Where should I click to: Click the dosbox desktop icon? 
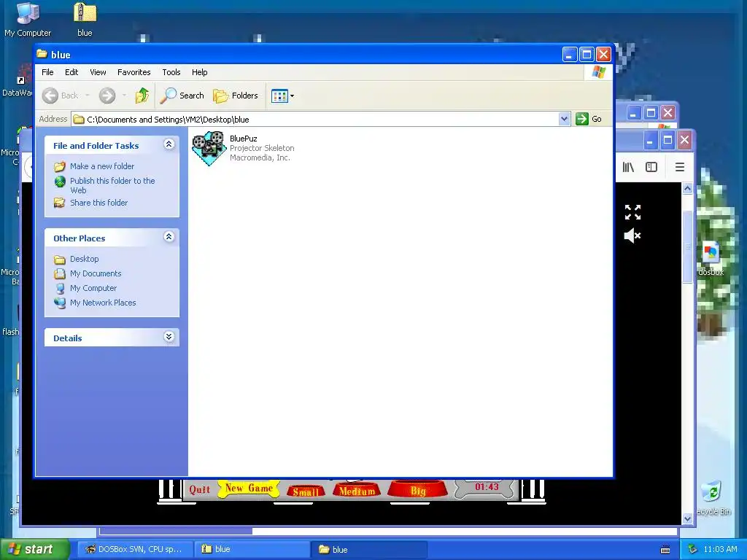point(711,259)
